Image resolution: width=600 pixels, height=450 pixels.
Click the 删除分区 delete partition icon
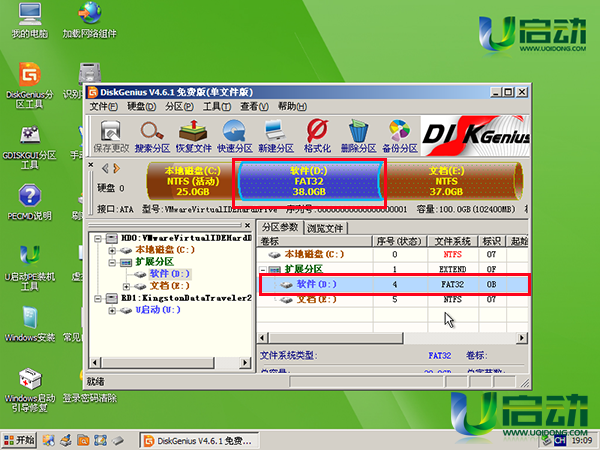click(x=359, y=136)
